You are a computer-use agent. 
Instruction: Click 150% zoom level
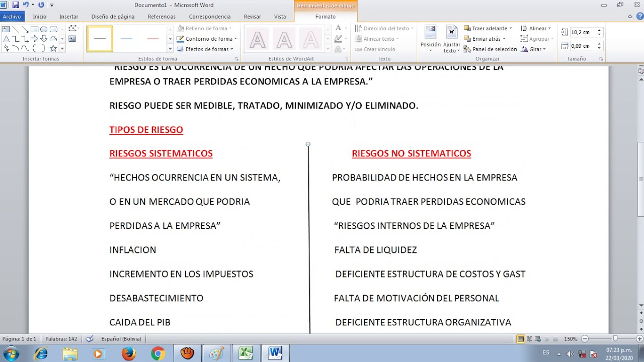(571, 339)
